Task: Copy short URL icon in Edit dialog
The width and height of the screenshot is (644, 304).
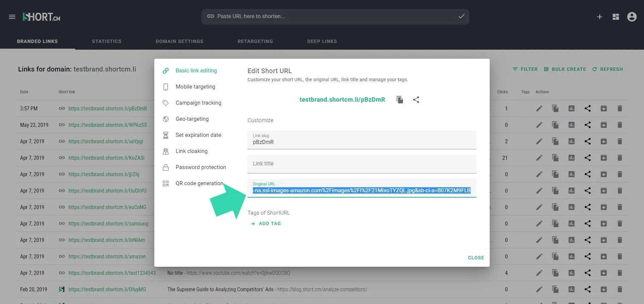Action: (x=400, y=100)
